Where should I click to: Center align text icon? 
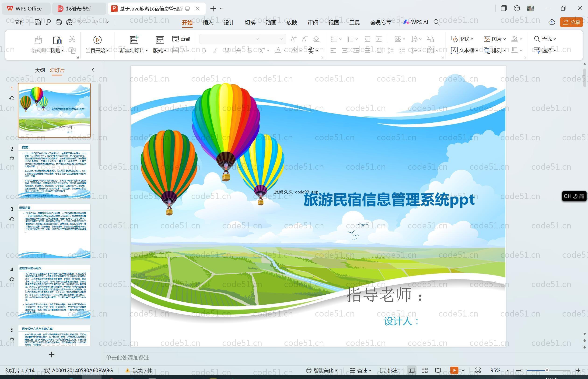click(x=345, y=51)
